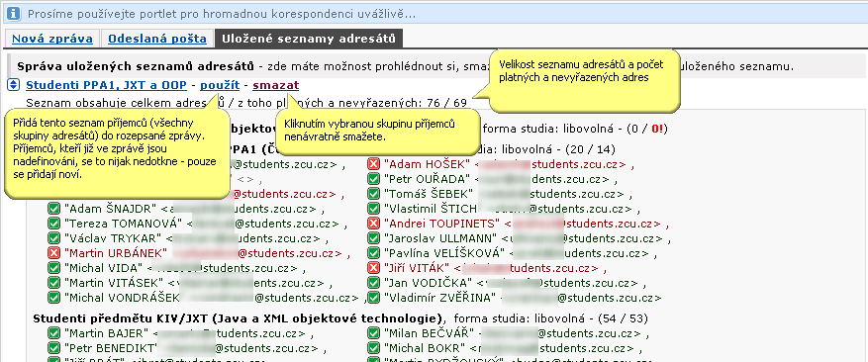The height and width of the screenshot is (362, 868).
Task: Toggle green check for Adam ŠNAJDR
Action: pos(53,210)
